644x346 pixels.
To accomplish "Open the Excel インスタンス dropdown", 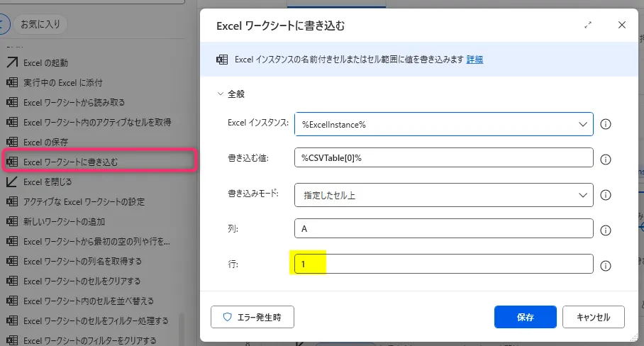I will (443, 124).
